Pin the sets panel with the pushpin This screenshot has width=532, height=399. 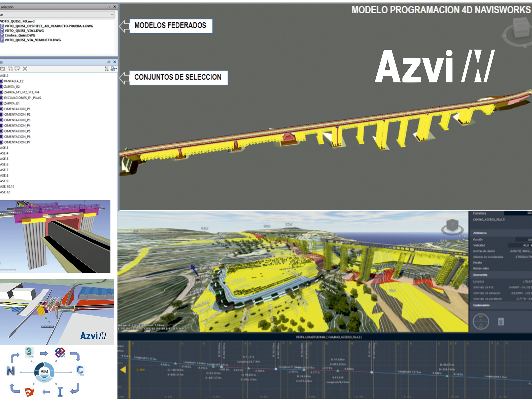[x=109, y=62]
